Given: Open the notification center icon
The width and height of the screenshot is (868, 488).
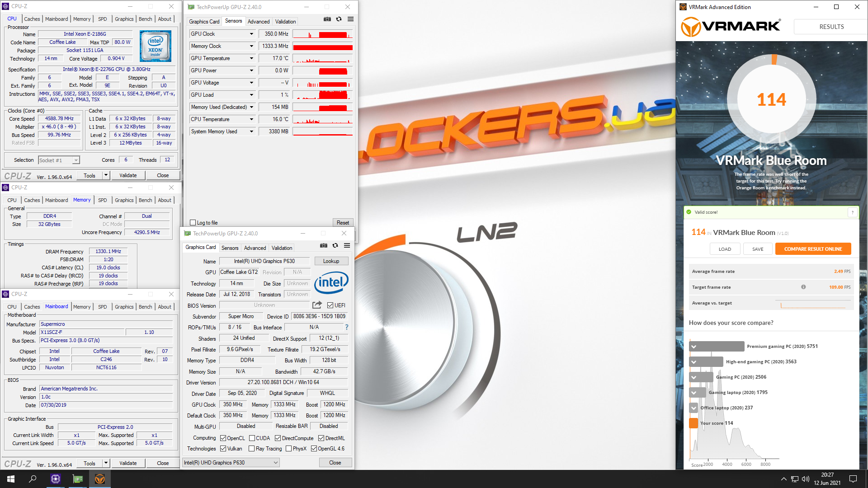Looking at the screenshot, I should [853, 479].
